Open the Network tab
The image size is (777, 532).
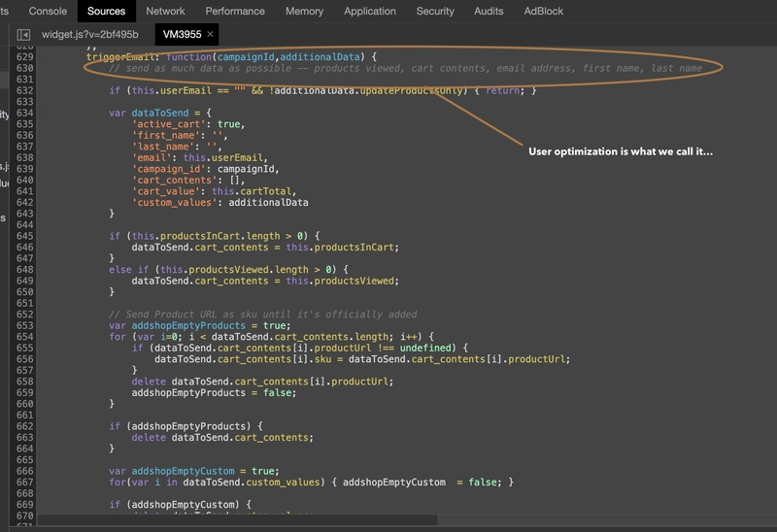pos(165,11)
